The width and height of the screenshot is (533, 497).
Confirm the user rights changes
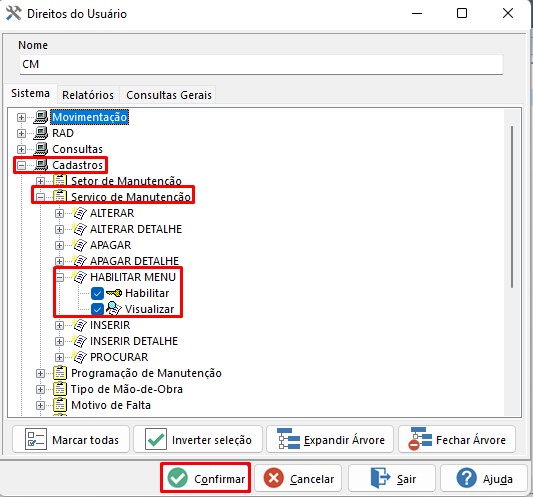click(x=206, y=478)
